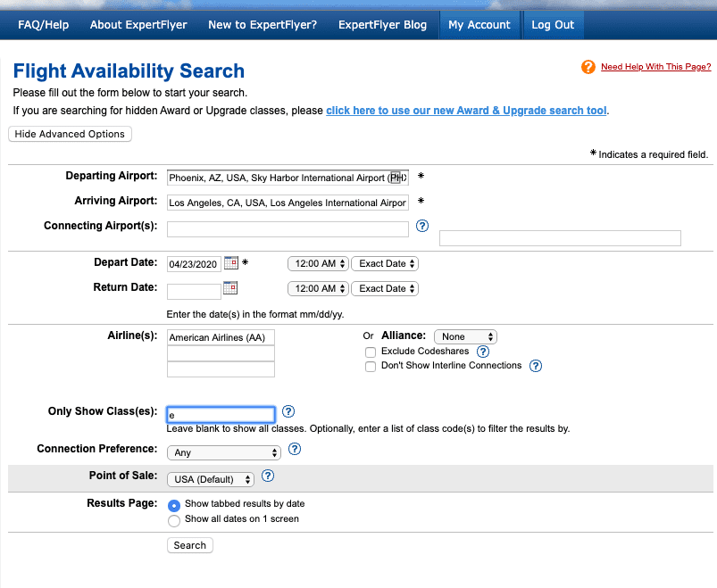Click the American Airlines (AA) airline field

pos(221,337)
